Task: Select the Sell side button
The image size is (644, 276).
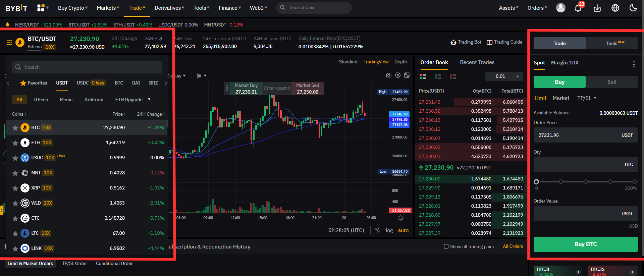Action: point(612,82)
